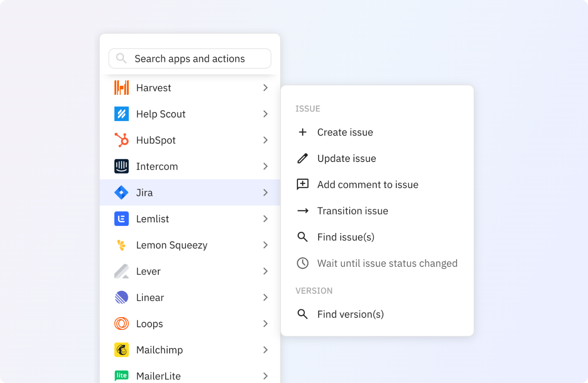Image resolution: width=588 pixels, height=383 pixels.
Task: Click the pencil icon beside Update issue
Action: point(303,158)
